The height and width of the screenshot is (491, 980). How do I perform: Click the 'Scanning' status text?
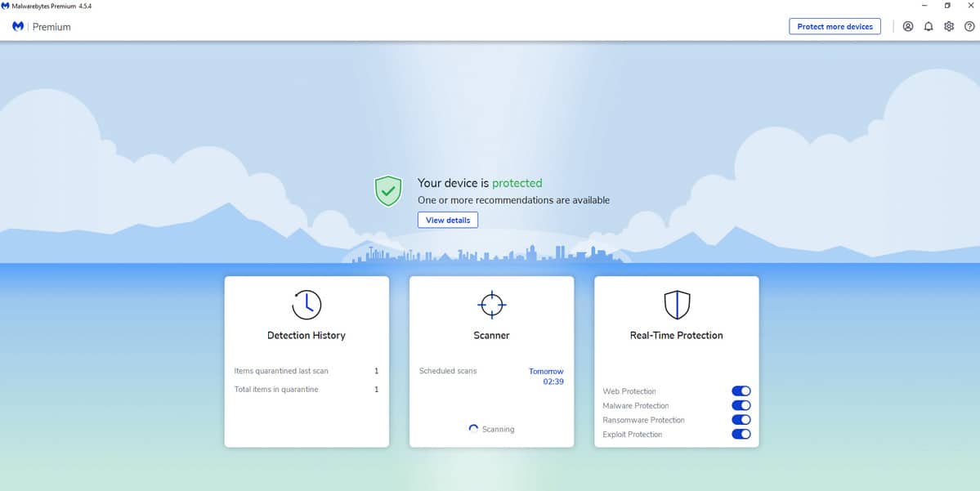pos(498,429)
